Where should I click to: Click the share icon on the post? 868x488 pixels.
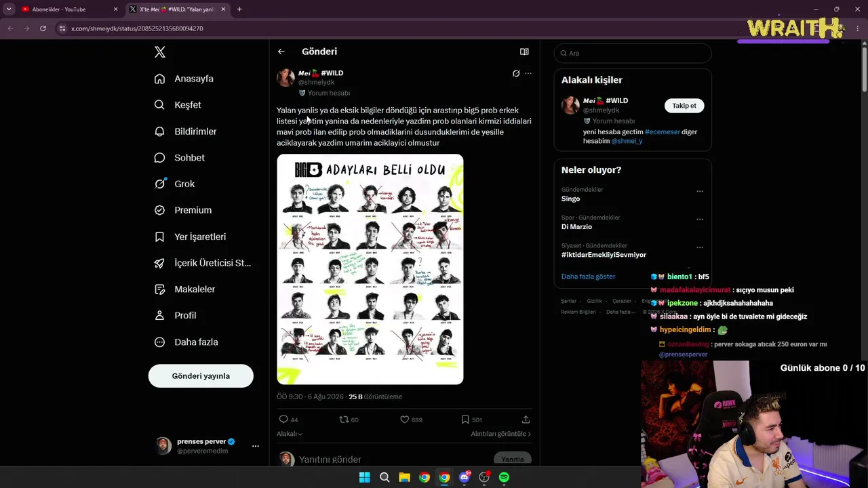point(526,420)
